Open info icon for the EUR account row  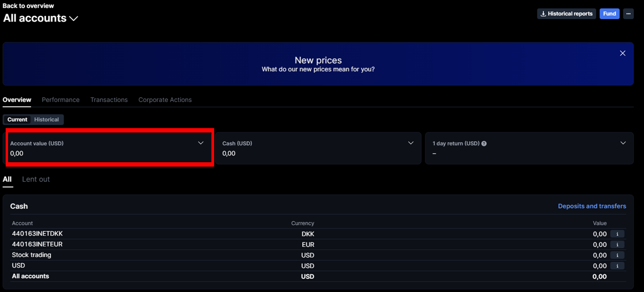tap(617, 245)
